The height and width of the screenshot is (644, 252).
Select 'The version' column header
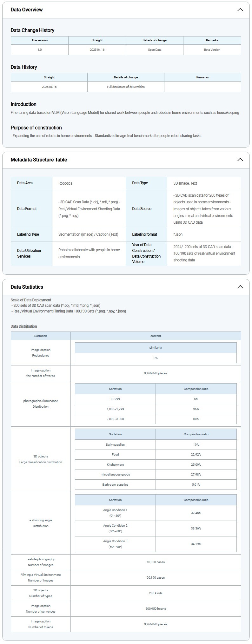coord(40,40)
